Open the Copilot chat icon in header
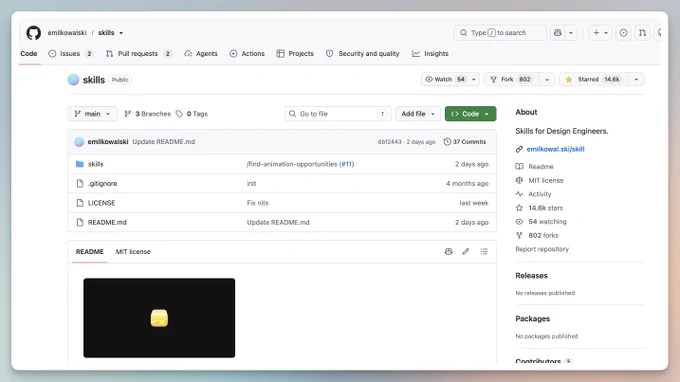 [558, 33]
